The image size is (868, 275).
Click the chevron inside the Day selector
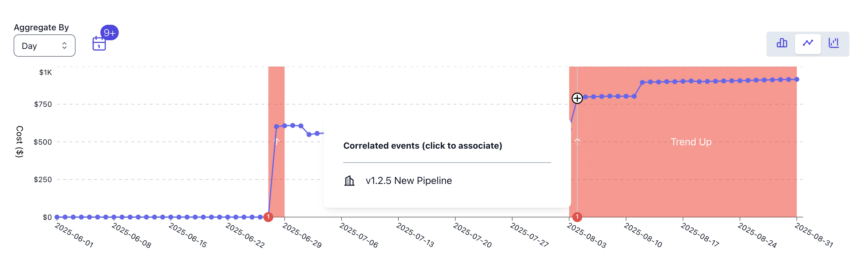click(65, 46)
